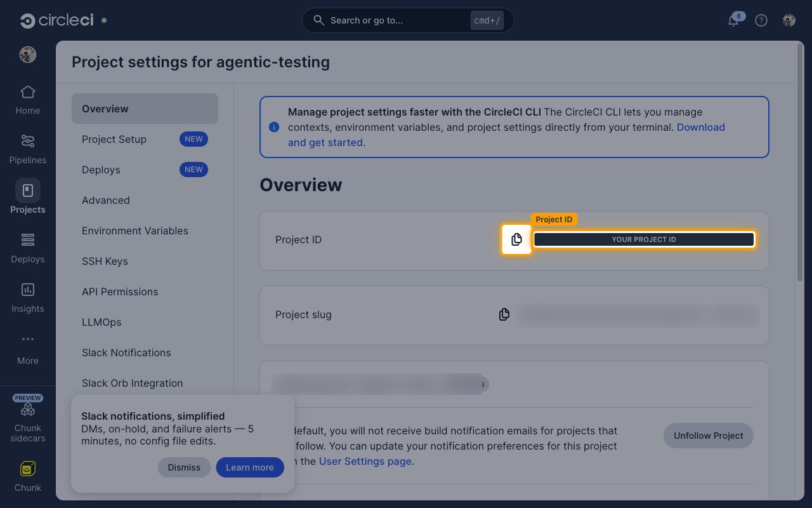Click Unfollow Project button
This screenshot has height=508, width=812.
[709, 436]
